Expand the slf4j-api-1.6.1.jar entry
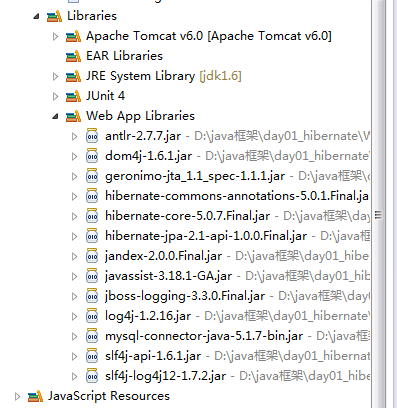The height and width of the screenshot is (408, 397). [74, 356]
